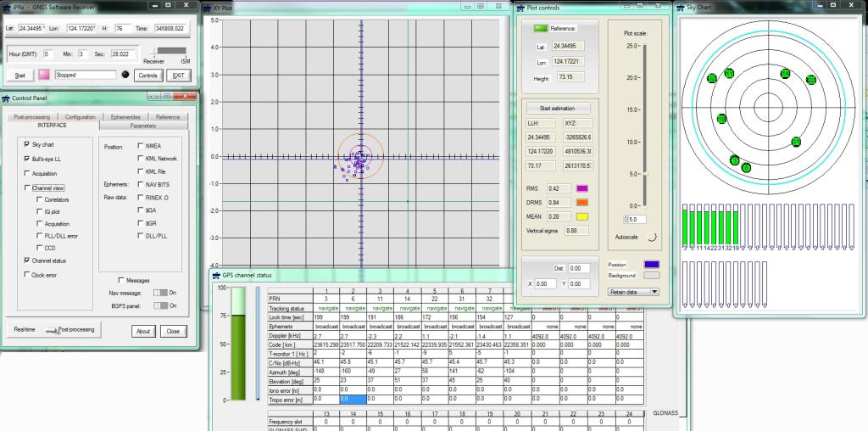The height and width of the screenshot is (431, 868).
Task: Click Close button in Control Panel
Action: [x=173, y=331]
